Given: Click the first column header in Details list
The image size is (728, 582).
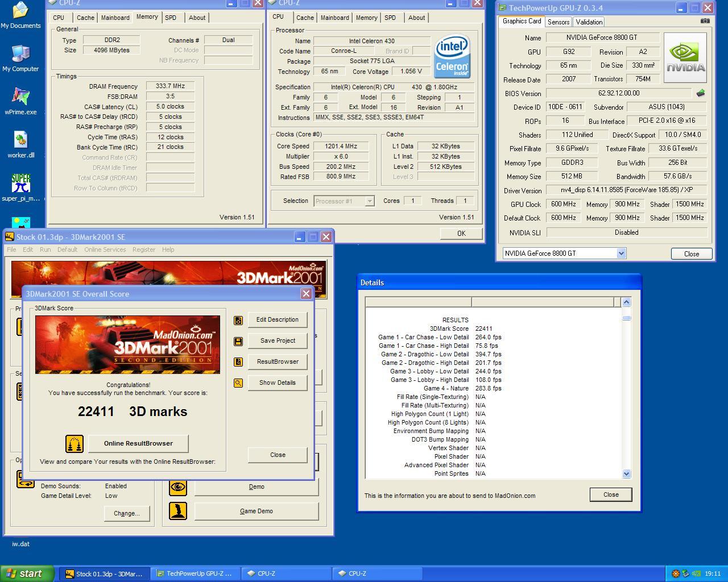Looking at the screenshot, I should click(x=418, y=302).
